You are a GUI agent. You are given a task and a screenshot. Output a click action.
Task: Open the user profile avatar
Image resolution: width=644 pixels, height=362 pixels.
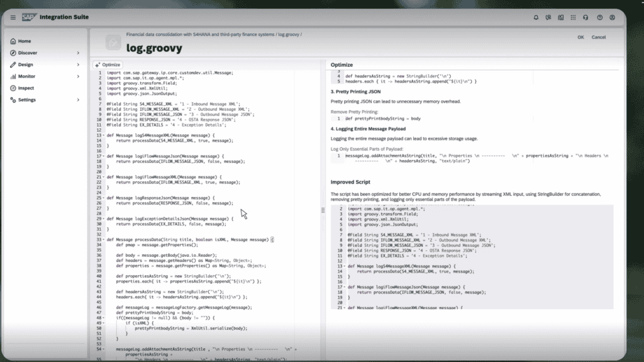(x=613, y=17)
